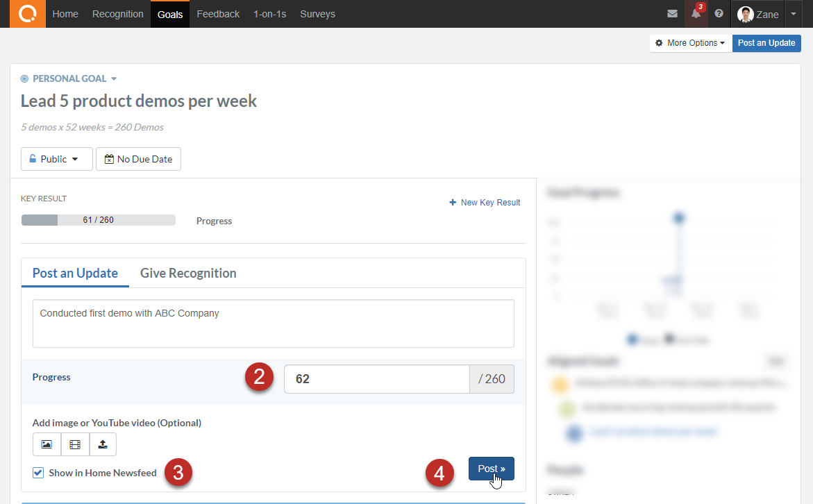Screen dimensions: 813x504
Task: Click the 61 / 260 progress bar
Action: 98,220
